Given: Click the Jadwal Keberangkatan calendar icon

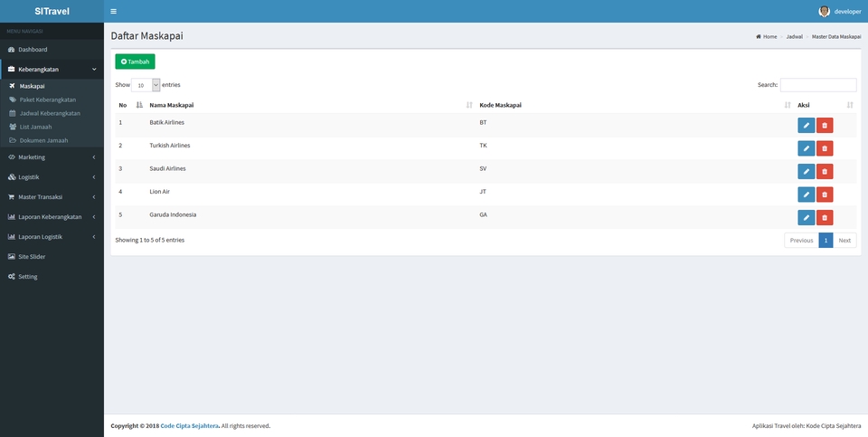Looking at the screenshot, I should click(12, 113).
